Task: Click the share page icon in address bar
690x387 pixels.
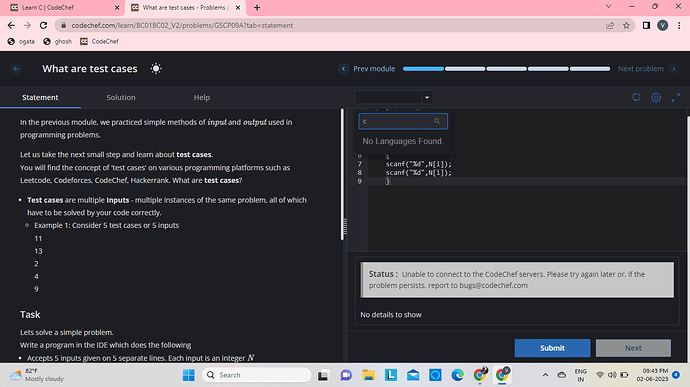Action: tap(610, 26)
